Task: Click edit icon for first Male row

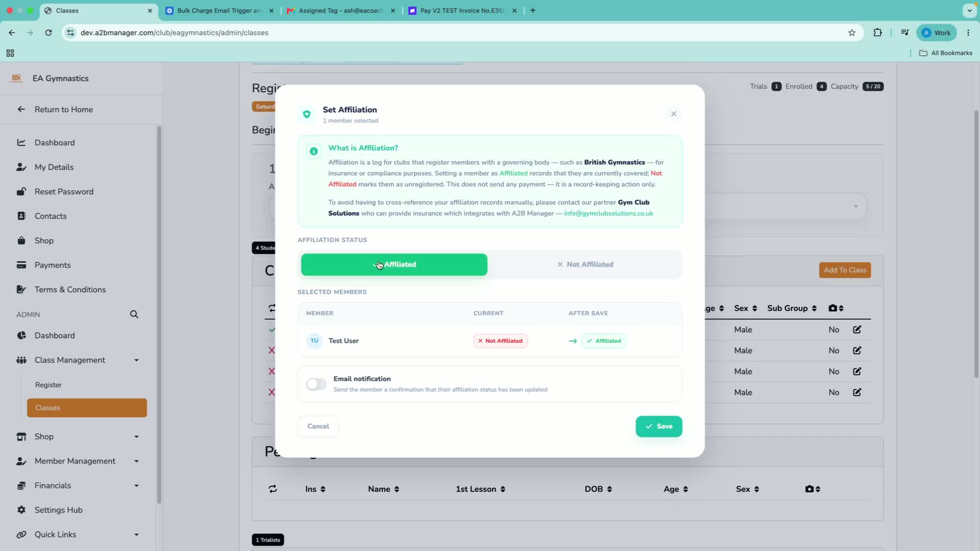Action: pos(857,330)
